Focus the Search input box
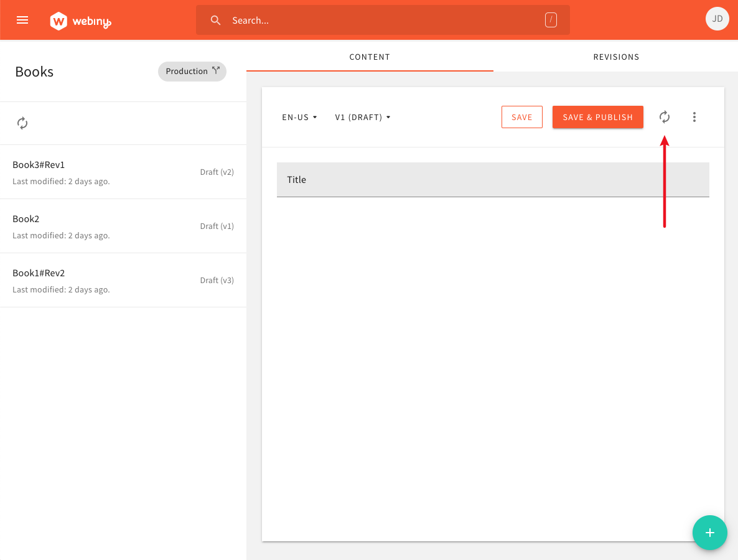This screenshot has height=560, width=738. 383,21
